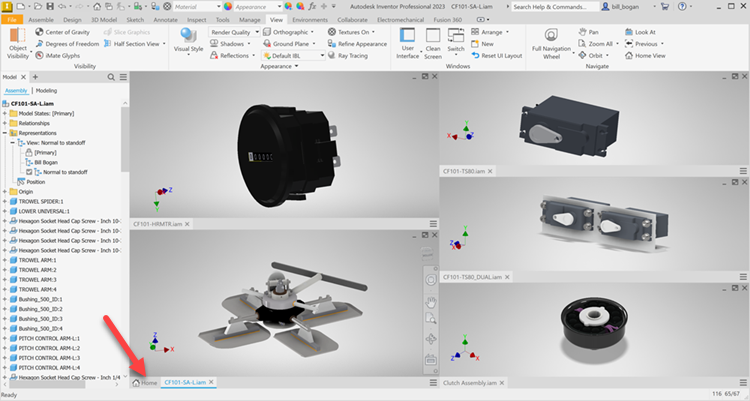Open the User Interface menu

click(x=408, y=44)
